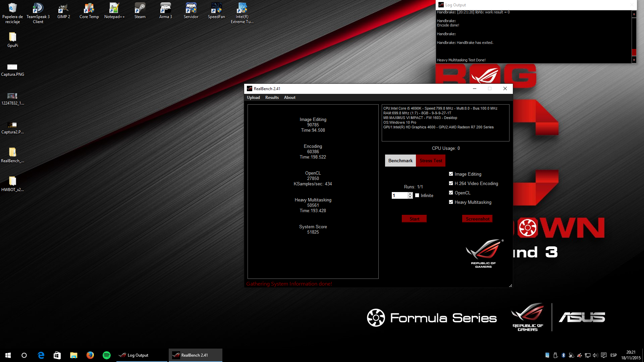Uncheck the Image Editing checkbox
Viewport: 644px width, 362px height.
click(x=451, y=174)
